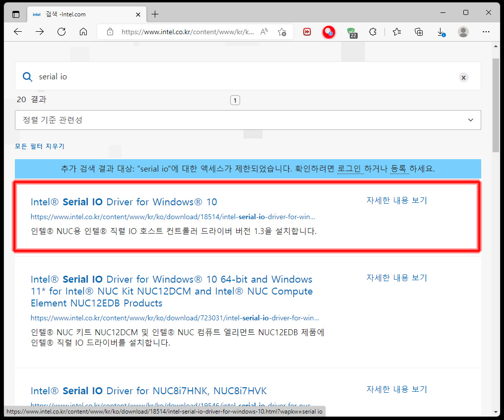Open the Collections icon

tap(419, 32)
